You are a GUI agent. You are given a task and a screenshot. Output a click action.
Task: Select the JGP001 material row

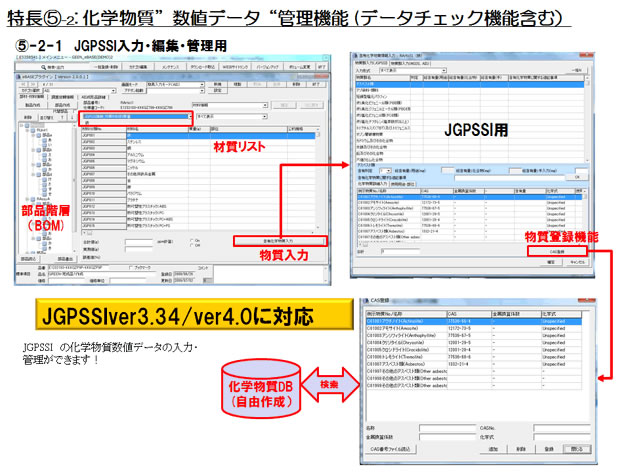pos(198,136)
